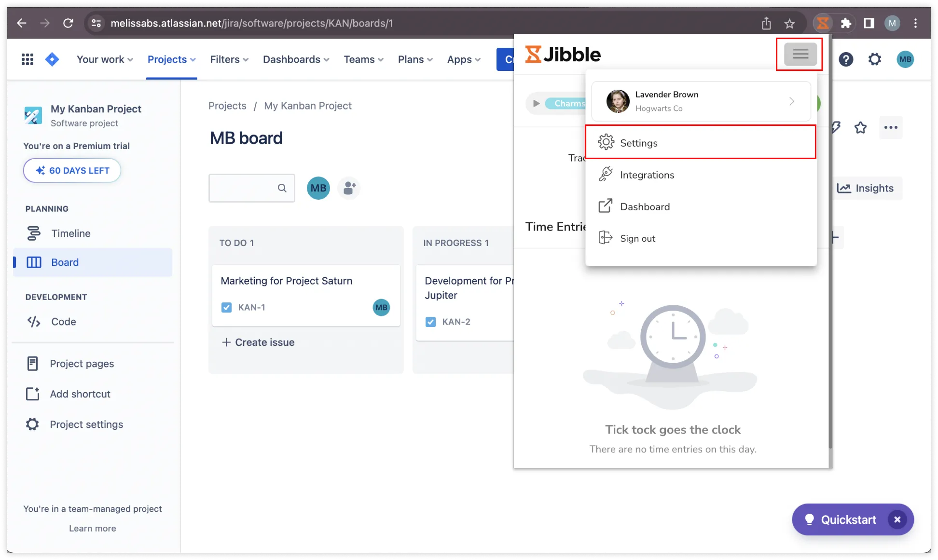Image resolution: width=938 pixels, height=560 pixels.
Task: Open the Jibble hamburger menu
Action: point(800,54)
